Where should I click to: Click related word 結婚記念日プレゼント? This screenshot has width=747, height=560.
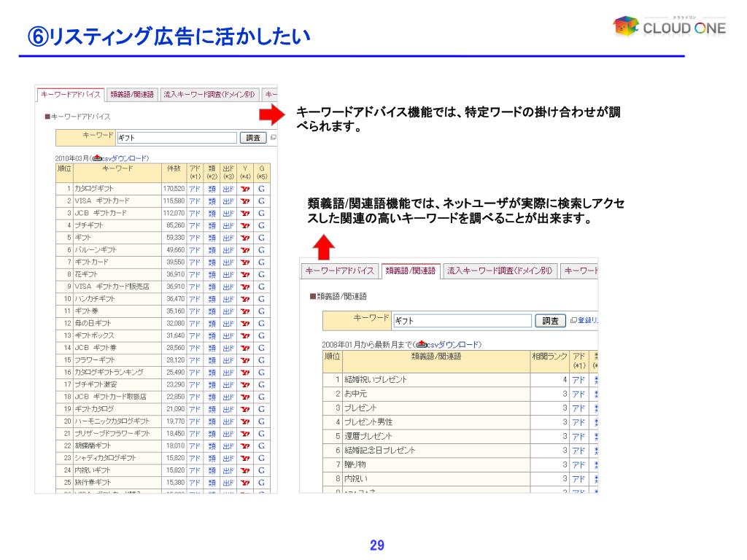(x=379, y=450)
